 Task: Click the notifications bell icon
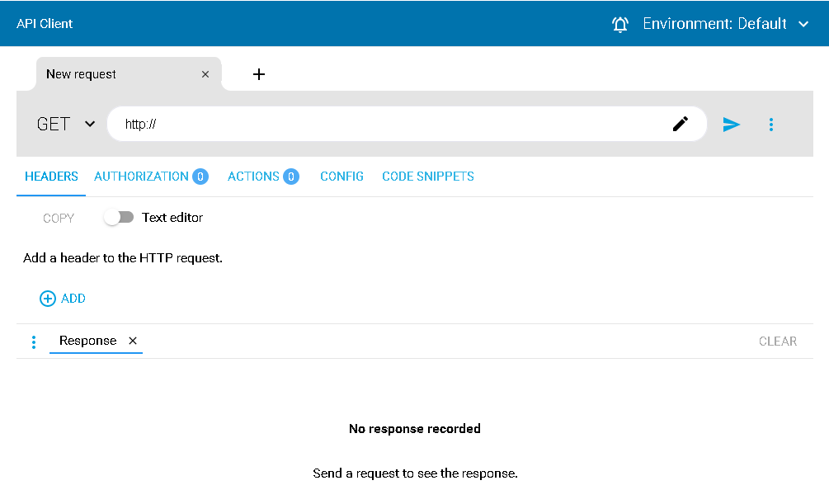pos(620,24)
